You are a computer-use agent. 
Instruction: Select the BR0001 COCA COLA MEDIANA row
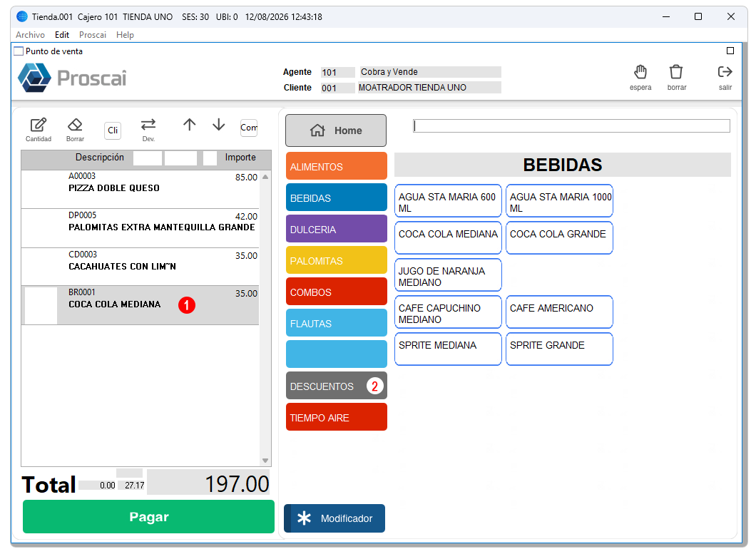coord(140,304)
